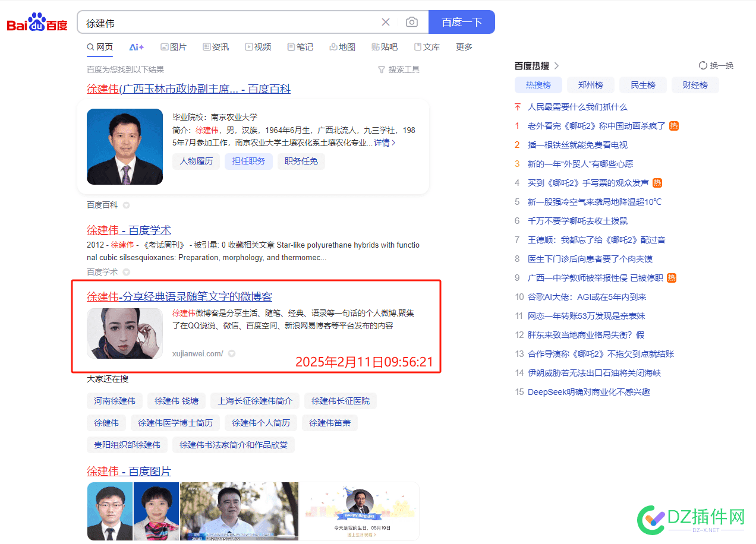Search related term 河南徐建伟
Image resolution: width=756 pixels, height=544 pixels.
pyautogui.click(x=115, y=401)
